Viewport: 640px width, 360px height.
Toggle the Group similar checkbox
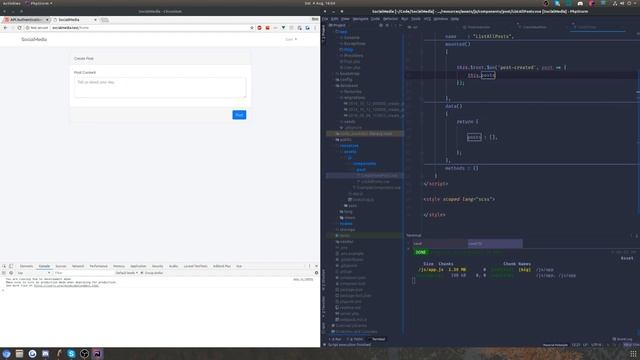tap(142, 273)
